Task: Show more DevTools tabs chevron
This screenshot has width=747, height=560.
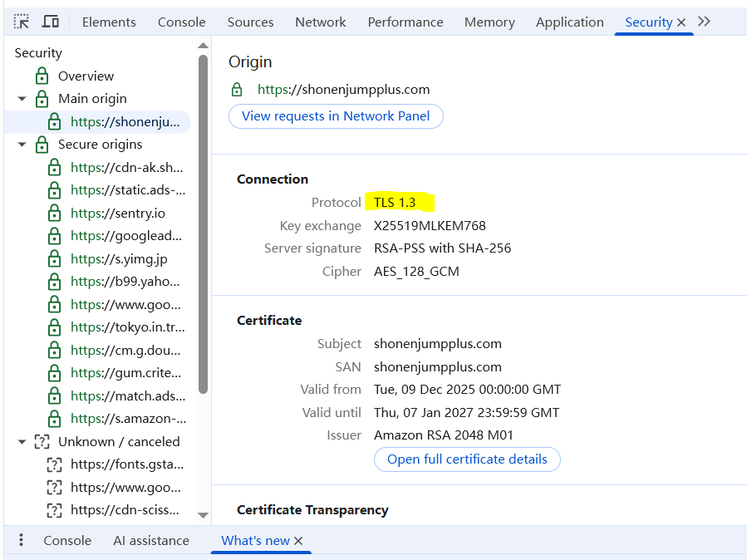Action: coord(704,22)
